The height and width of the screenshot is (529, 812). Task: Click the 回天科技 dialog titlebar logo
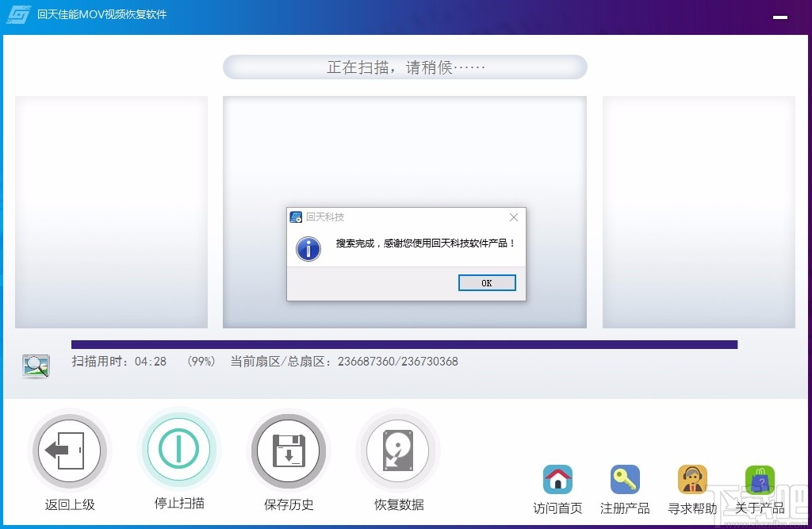click(295, 217)
